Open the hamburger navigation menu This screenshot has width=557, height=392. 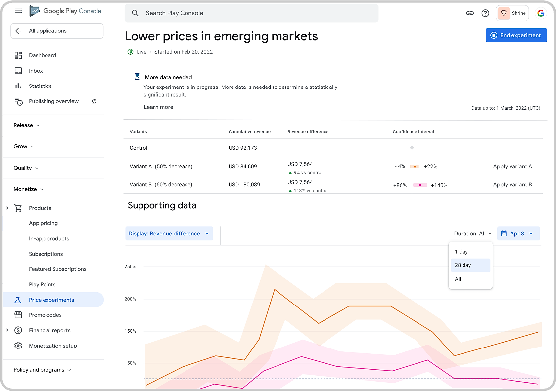pos(18,11)
